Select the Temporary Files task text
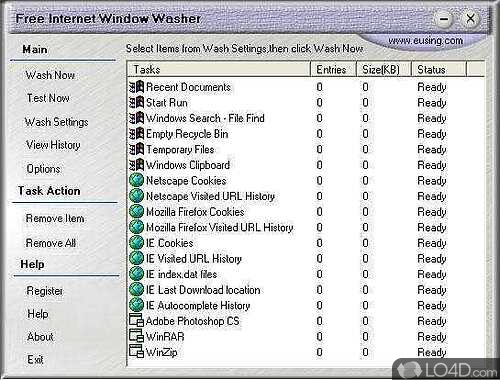The image size is (500, 380). (180, 150)
